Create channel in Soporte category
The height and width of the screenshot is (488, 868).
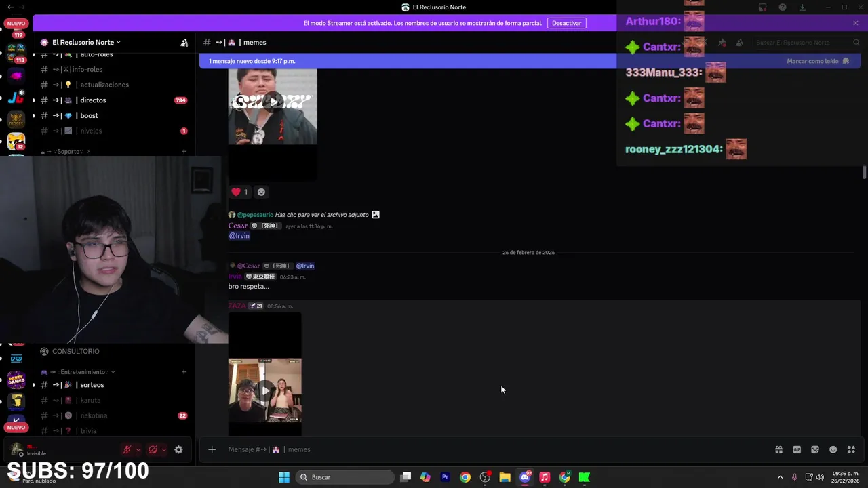point(184,151)
